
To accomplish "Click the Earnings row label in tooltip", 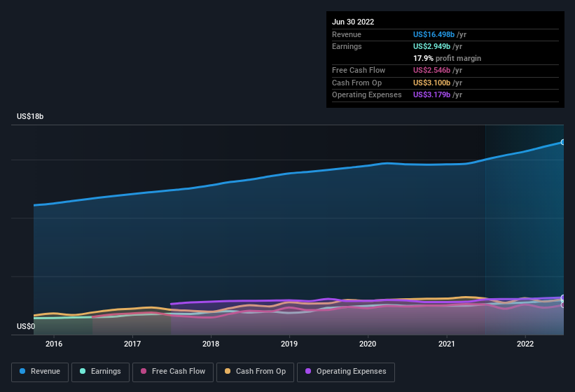I will pos(347,46).
